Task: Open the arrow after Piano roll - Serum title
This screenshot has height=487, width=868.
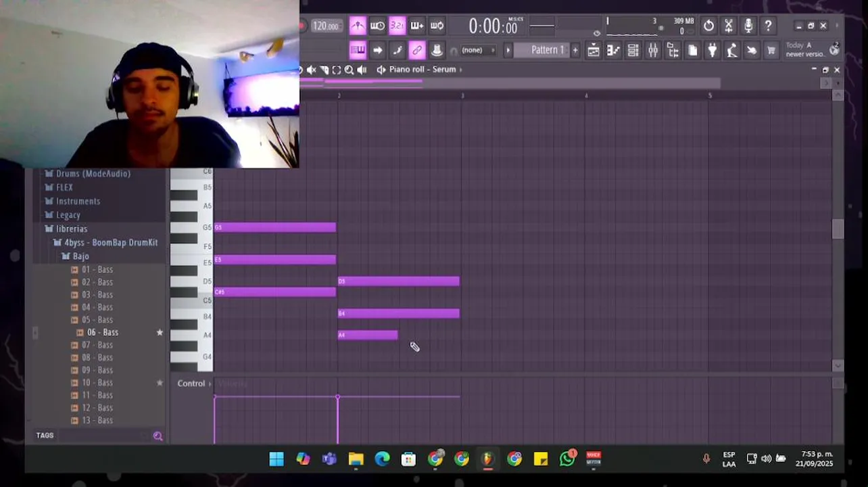Action: (461, 70)
